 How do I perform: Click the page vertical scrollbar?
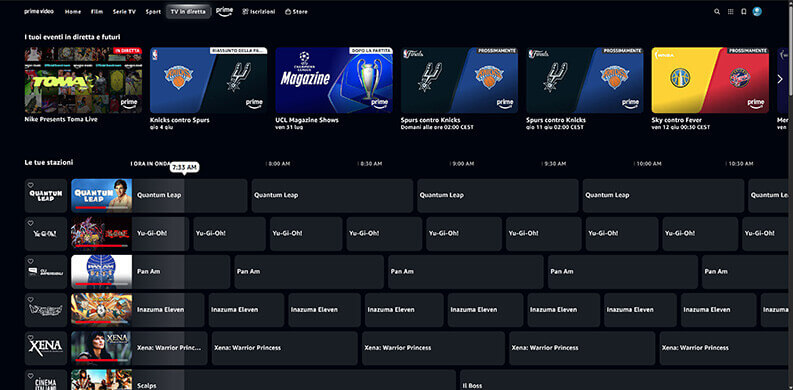click(790, 51)
